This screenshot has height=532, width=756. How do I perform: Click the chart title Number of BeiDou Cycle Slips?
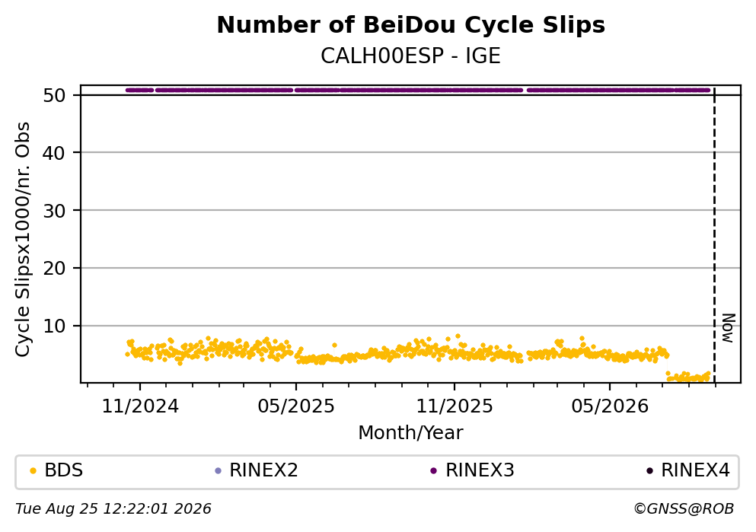(411, 25)
